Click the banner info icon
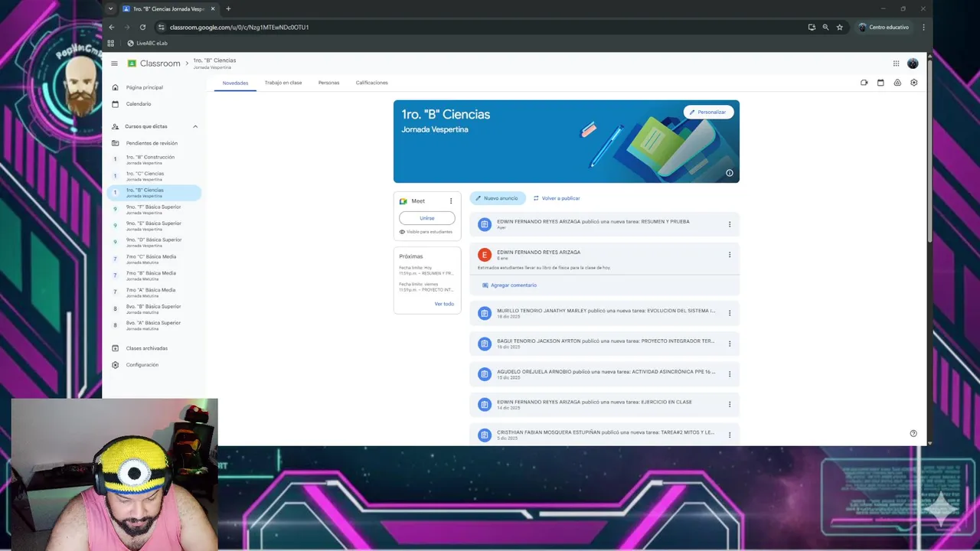The image size is (980, 551). click(729, 173)
